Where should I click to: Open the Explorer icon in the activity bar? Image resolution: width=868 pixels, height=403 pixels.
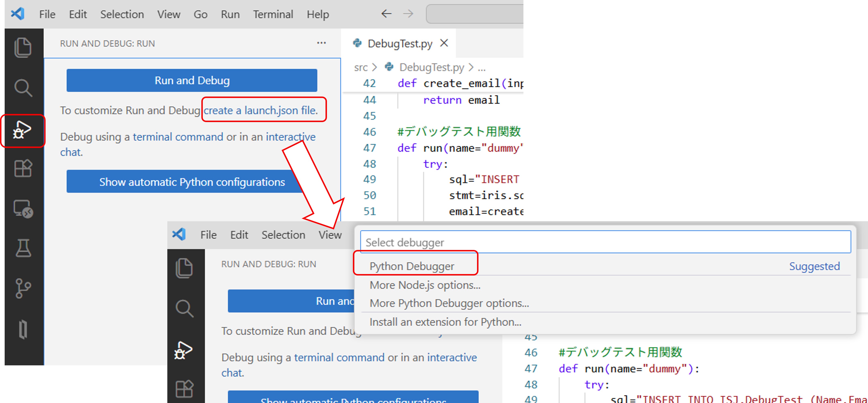(x=23, y=48)
